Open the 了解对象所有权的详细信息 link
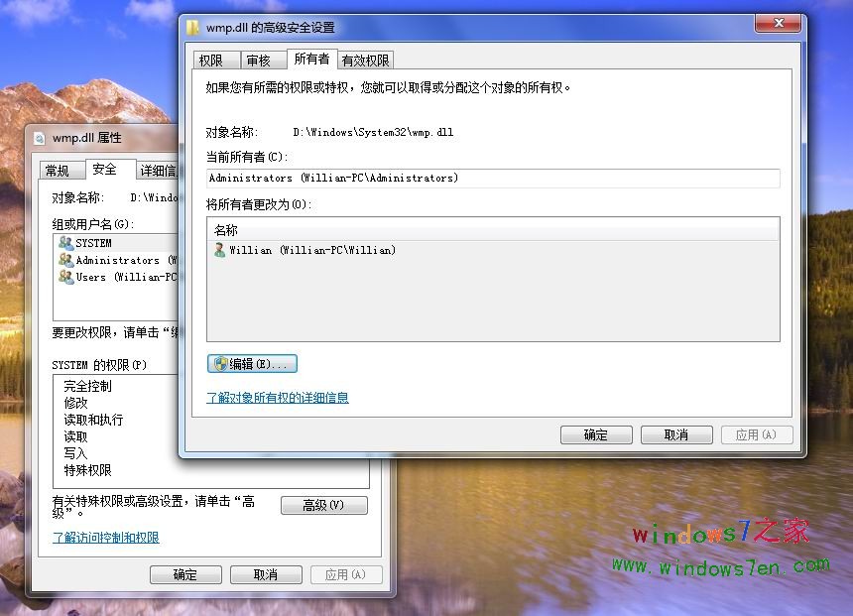Image resolution: width=853 pixels, height=616 pixels. [277, 398]
